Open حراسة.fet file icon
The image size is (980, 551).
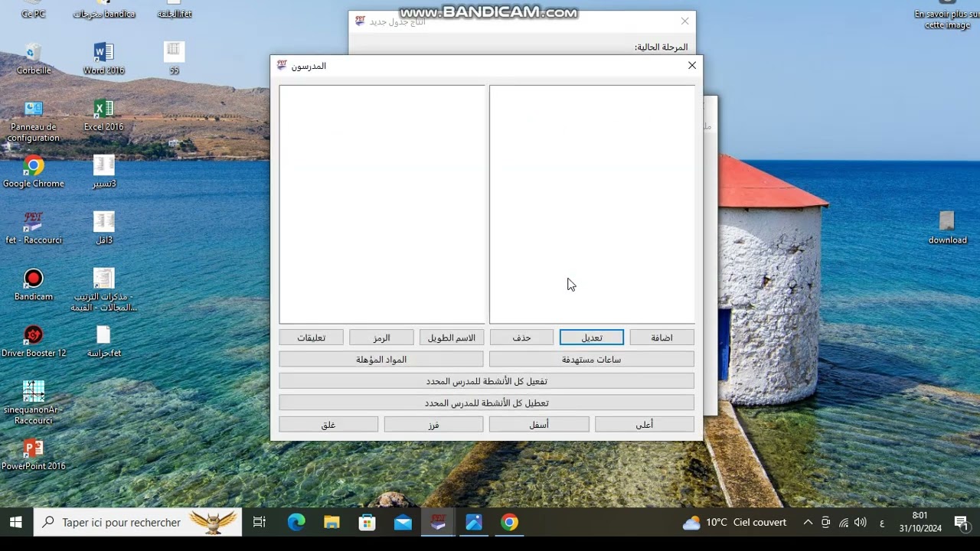pyautogui.click(x=104, y=342)
